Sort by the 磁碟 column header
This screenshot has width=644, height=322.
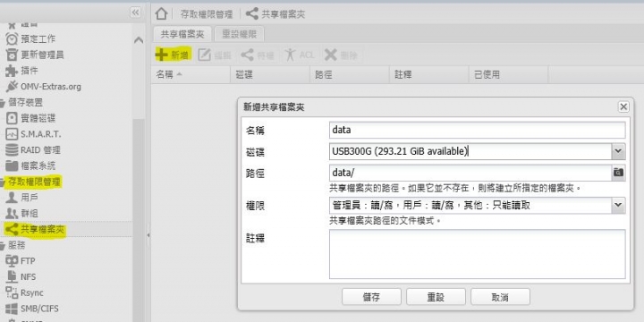point(270,75)
